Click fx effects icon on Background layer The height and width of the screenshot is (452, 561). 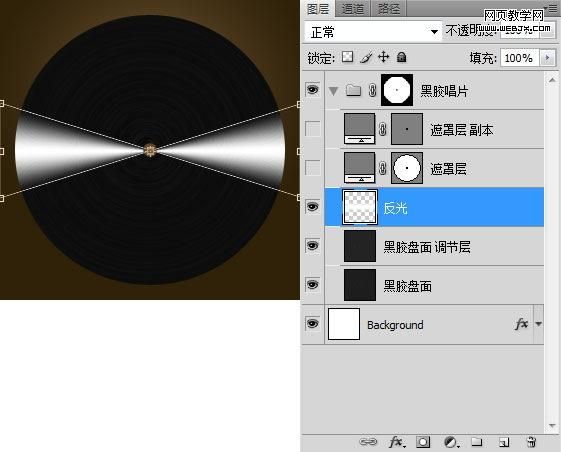click(x=521, y=324)
